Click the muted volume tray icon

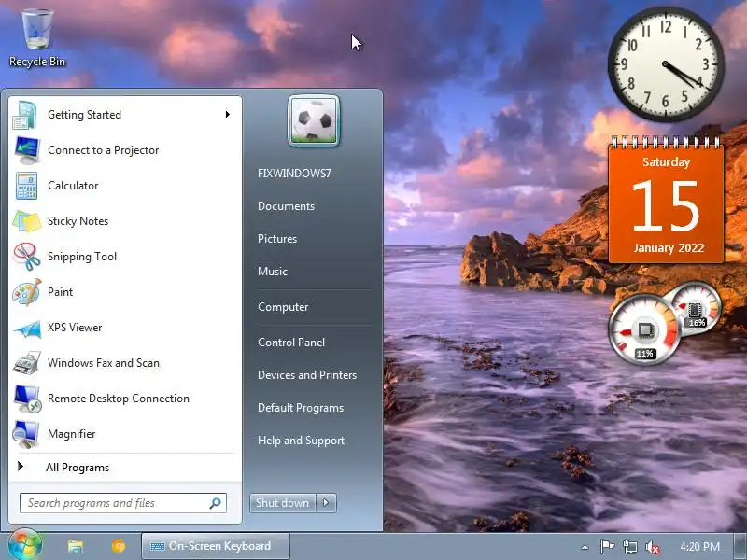(652, 547)
